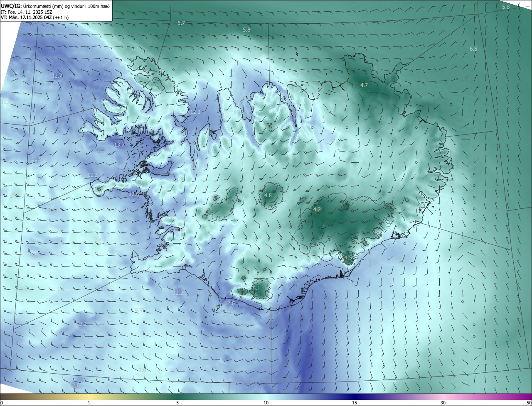
Task: Click the 30 tick on the colour scale
Action: (443, 403)
